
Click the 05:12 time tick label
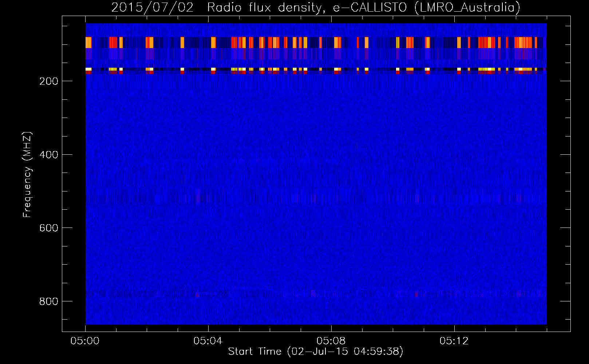click(x=454, y=341)
